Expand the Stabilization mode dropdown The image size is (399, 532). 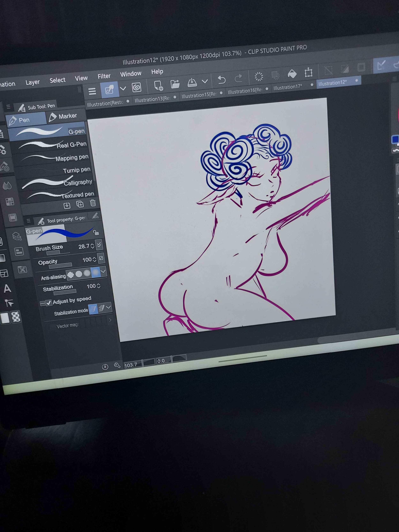(109, 307)
